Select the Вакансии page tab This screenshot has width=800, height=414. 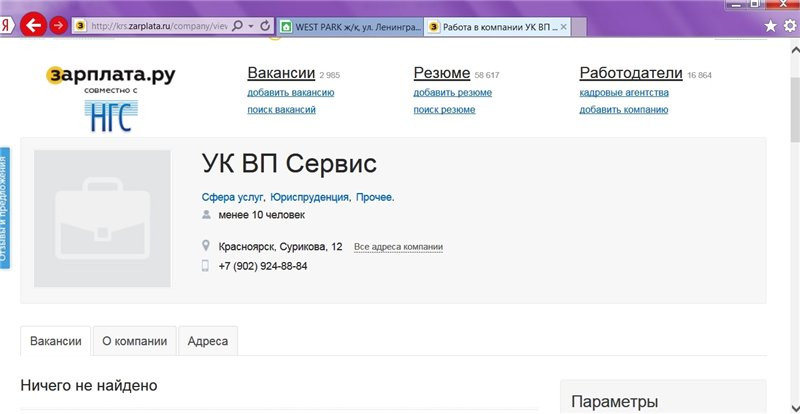coord(56,341)
